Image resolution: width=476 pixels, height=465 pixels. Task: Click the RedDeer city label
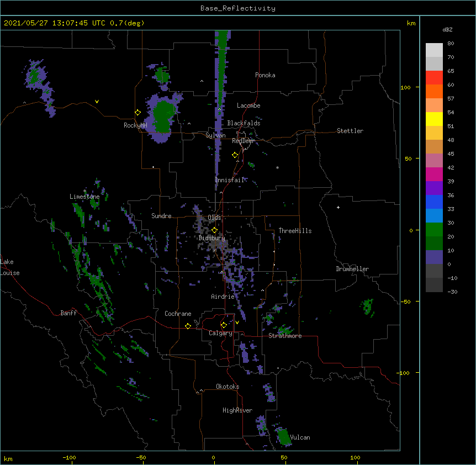click(243, 141)
